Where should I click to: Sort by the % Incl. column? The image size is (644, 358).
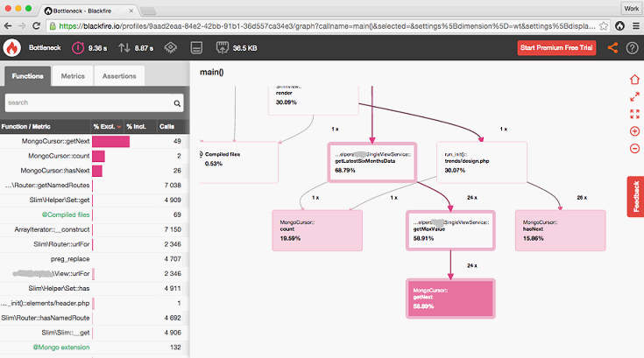(137, 127)
